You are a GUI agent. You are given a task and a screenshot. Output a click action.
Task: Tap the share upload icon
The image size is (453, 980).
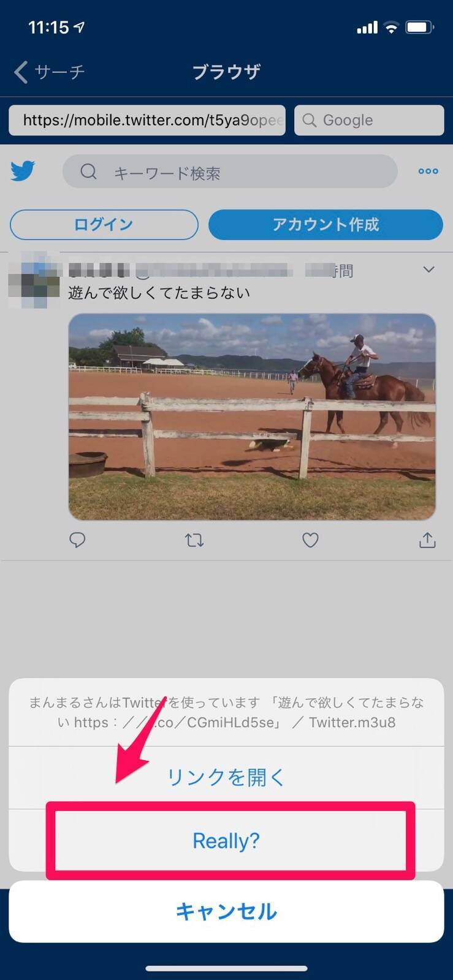pyautogui.click(x=427, y=540)
